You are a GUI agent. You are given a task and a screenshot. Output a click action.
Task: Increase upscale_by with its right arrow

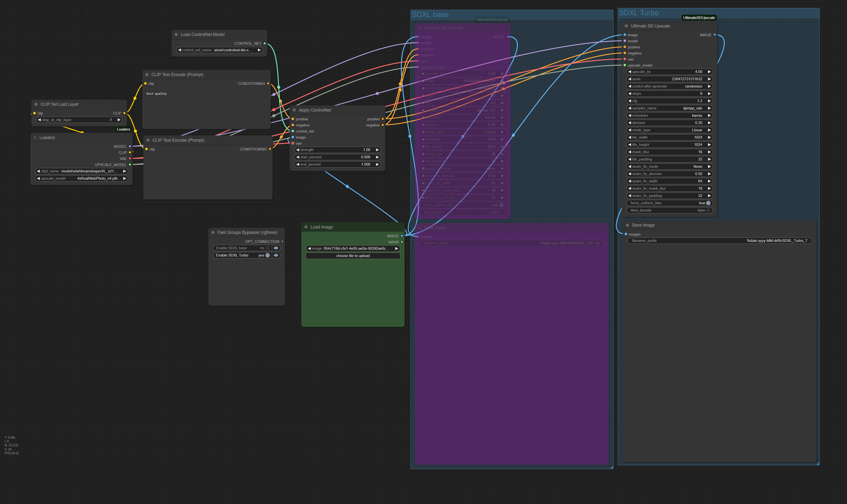tap(709, 72)
